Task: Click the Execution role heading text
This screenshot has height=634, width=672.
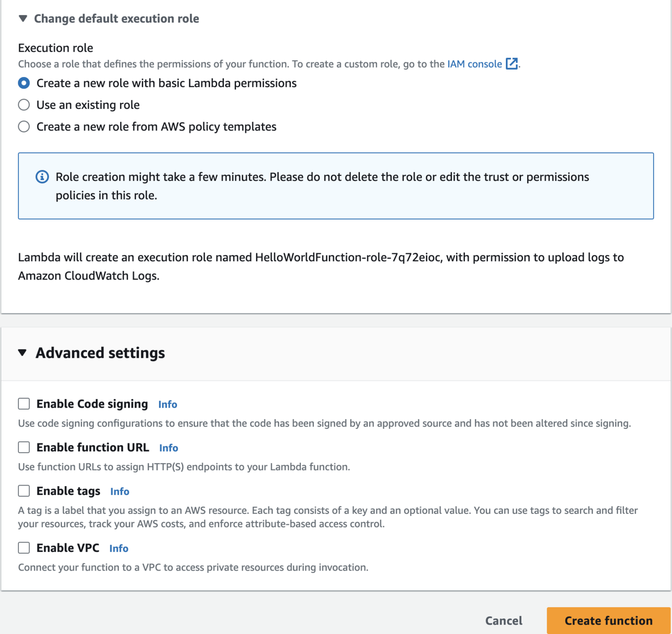Action: coord(55,48)
